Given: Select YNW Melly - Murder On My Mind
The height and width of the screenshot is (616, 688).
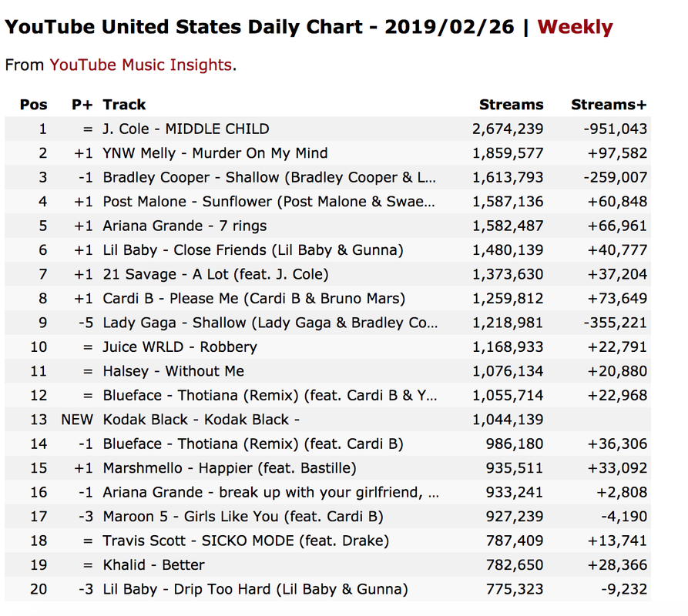Looking at the screenshot, I should pyautogui.click(x=216, y=153).
